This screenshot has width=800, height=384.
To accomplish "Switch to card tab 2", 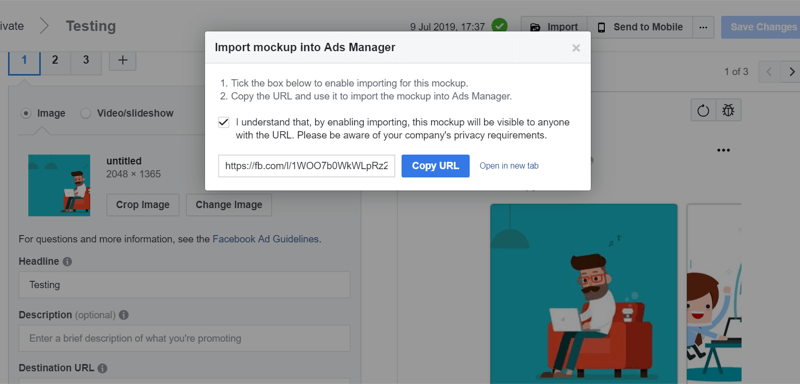I will (x=55, y=60).
